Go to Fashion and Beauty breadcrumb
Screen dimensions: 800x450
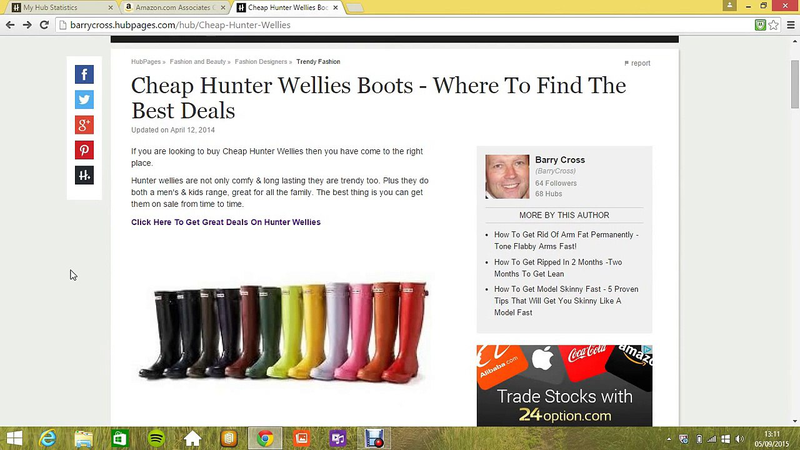[x=197, y=62]
